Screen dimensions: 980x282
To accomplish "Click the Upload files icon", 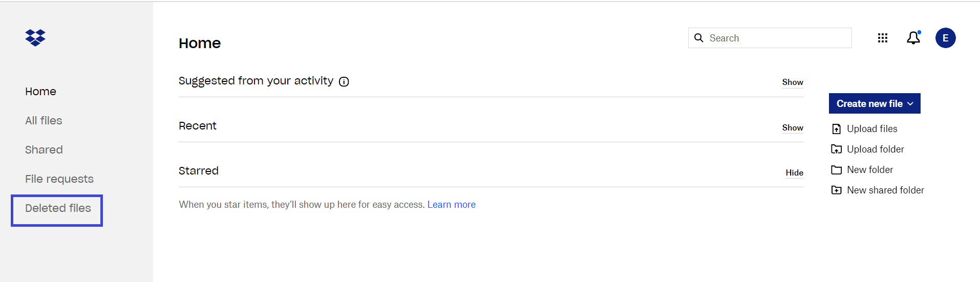I will (x=837, y=129).
